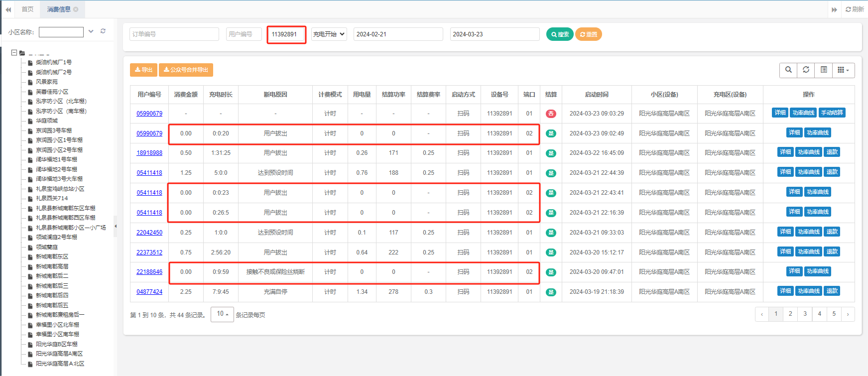Click the file icon beside 风景家苑
The height and width of the screenshot is (376, 868).
point(30,82)
